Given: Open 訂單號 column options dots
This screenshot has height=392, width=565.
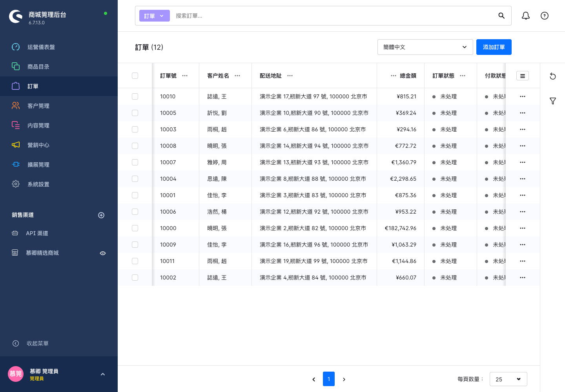Looking at the screenshot, I should [x=185, y=76].
